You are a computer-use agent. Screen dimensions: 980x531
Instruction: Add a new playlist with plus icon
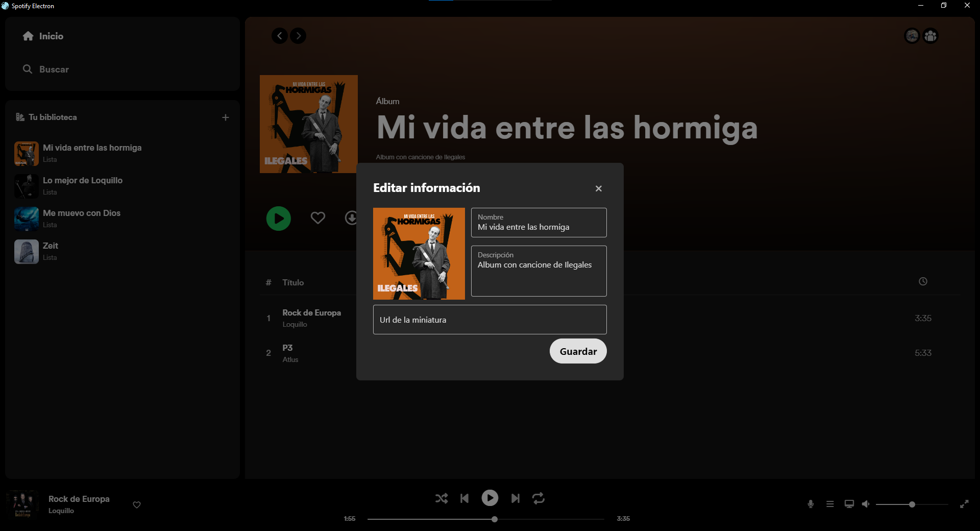tap(226, 117)
